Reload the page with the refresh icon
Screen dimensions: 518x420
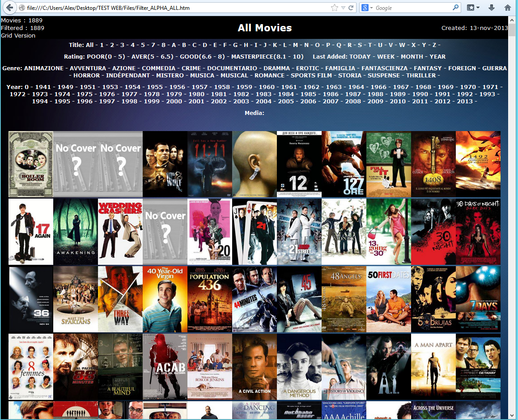351,8
